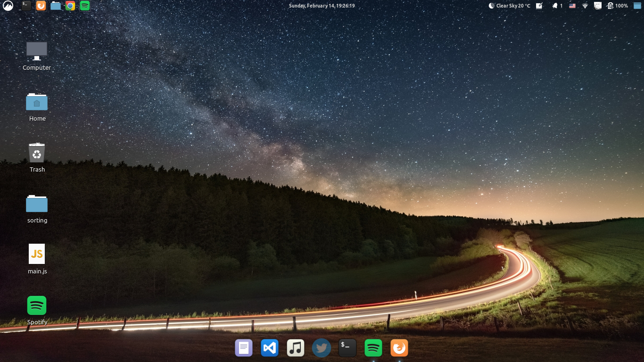644x362 pixels.
Task: Open Firefox from the top panel
Action: [41, 6]
